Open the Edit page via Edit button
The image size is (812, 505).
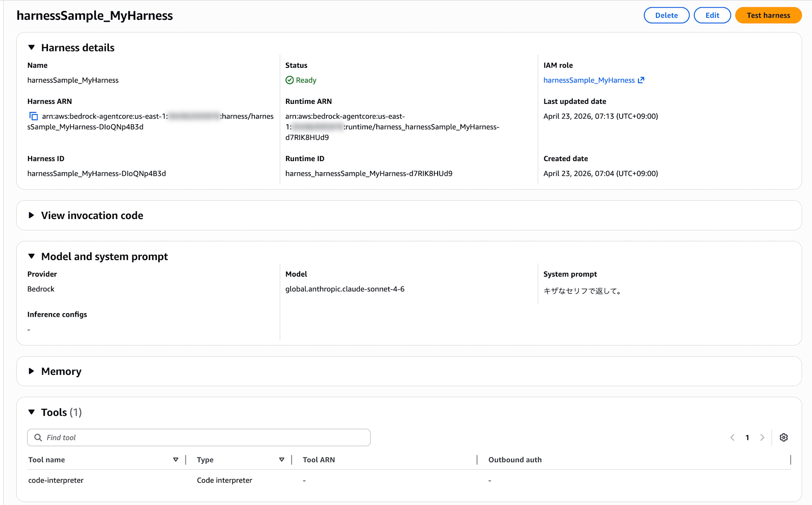713,15
